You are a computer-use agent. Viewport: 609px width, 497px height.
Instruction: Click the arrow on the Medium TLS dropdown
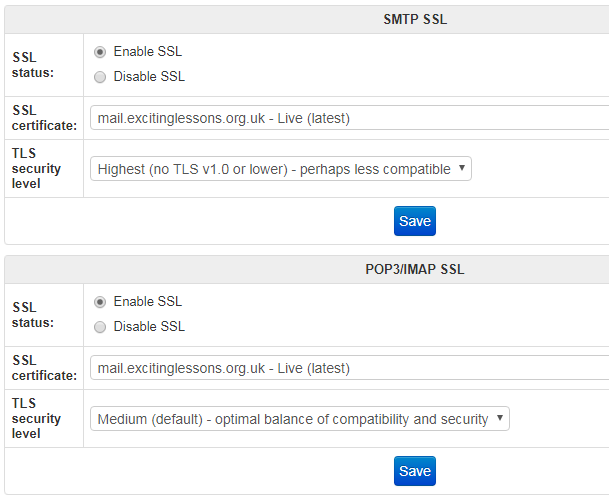(x=500, y=418)
